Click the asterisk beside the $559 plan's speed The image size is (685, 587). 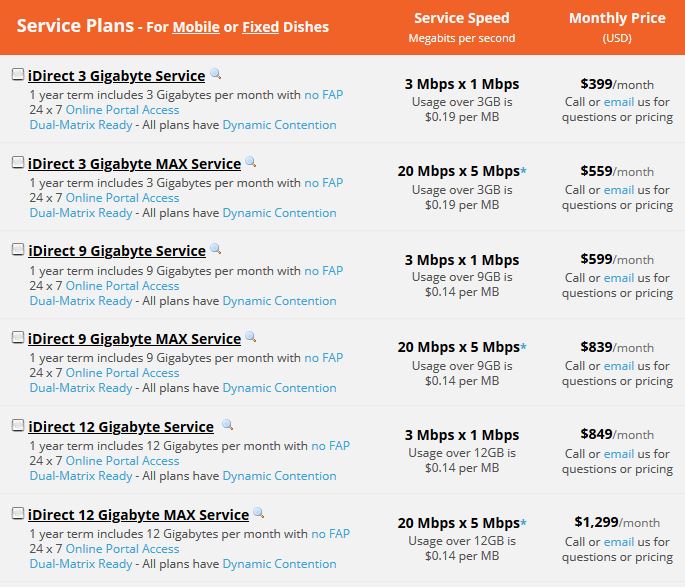point(523,171)
